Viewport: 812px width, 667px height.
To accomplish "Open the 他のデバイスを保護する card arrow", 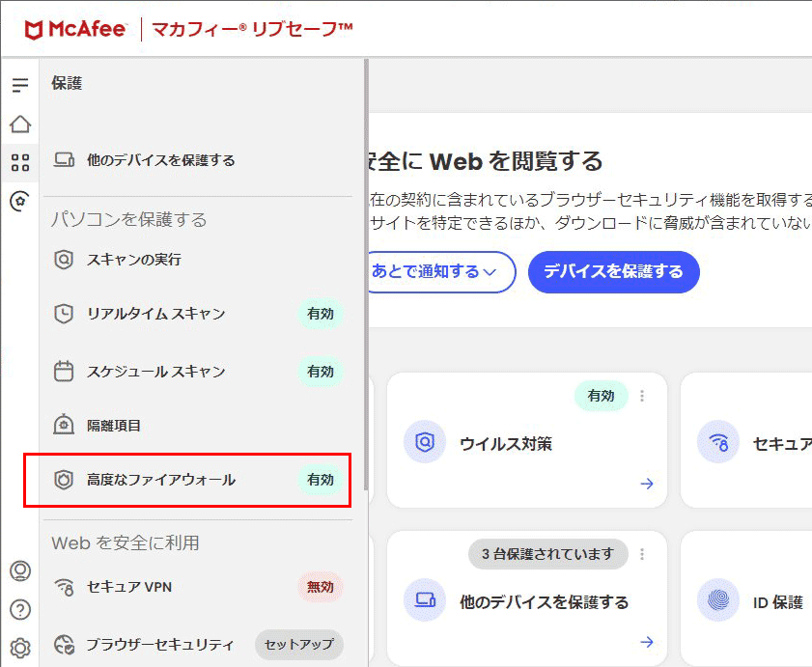I will pos(647,642).
